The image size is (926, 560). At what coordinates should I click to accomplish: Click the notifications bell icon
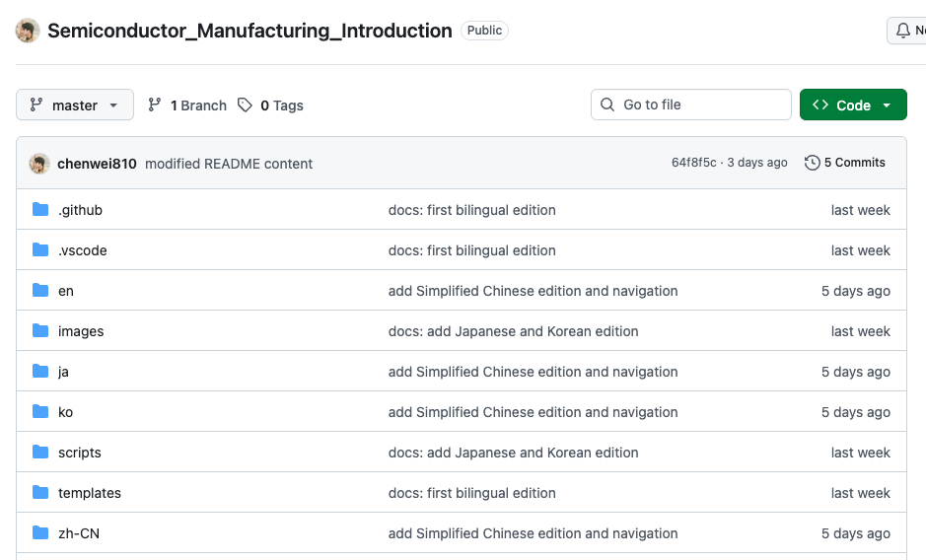[903, 31]
